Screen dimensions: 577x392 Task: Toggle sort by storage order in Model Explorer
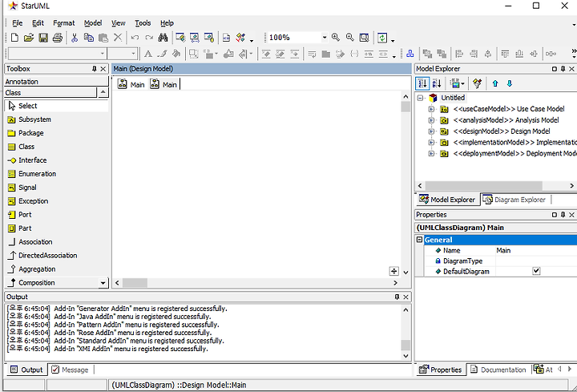coord(422,83)
